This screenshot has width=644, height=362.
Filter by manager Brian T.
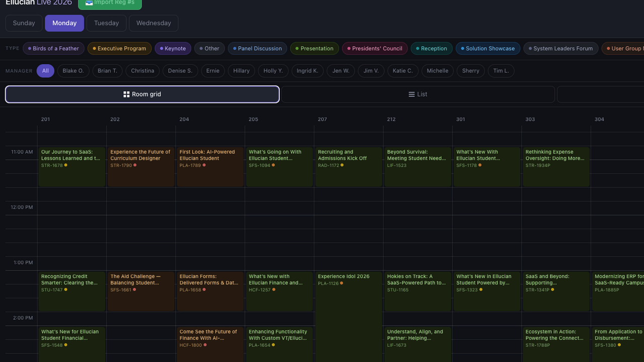point(107,71)
